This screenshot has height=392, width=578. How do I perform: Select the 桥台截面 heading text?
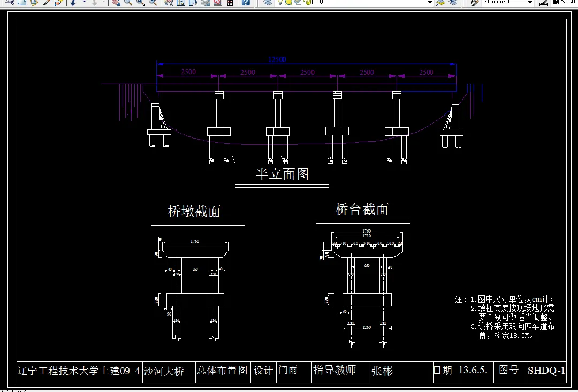tap(362, 209)
